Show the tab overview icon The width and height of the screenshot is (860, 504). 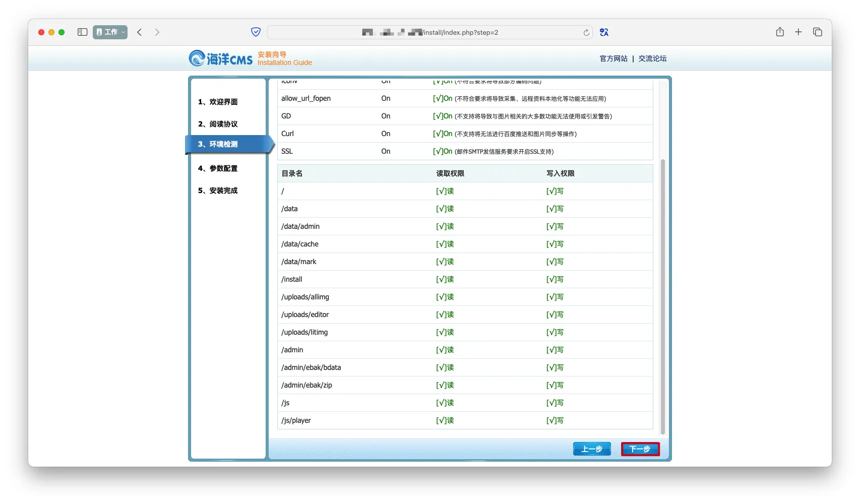(818, 32)
